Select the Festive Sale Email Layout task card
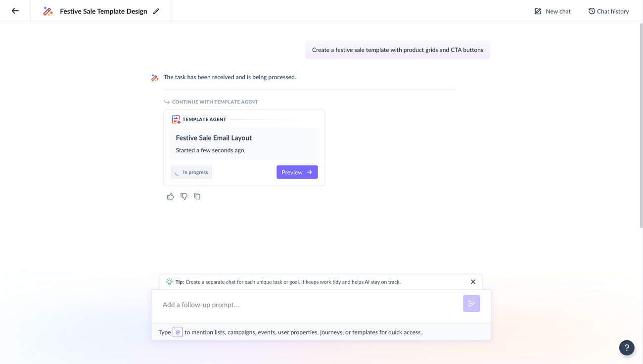Image resolution: width=643 pixels, height=364 pixels. [x=244, y=143]
